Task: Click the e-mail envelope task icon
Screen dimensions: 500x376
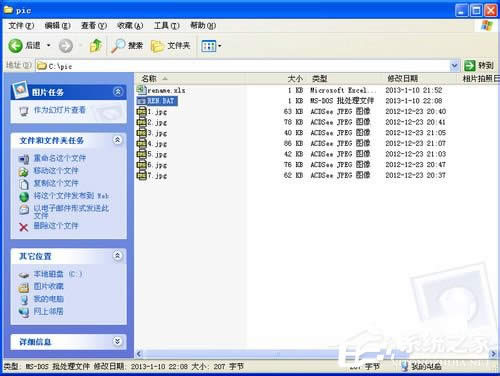Action: 24,210
